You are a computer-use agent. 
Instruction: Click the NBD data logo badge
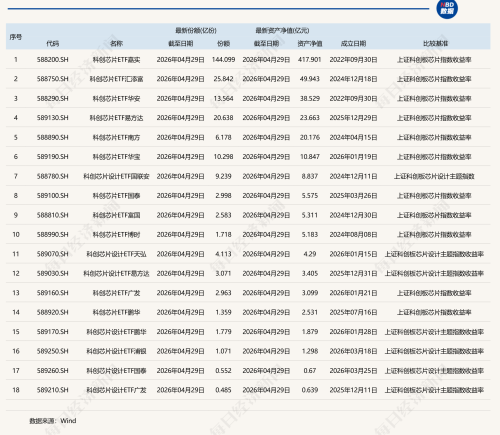pos(447,9)
